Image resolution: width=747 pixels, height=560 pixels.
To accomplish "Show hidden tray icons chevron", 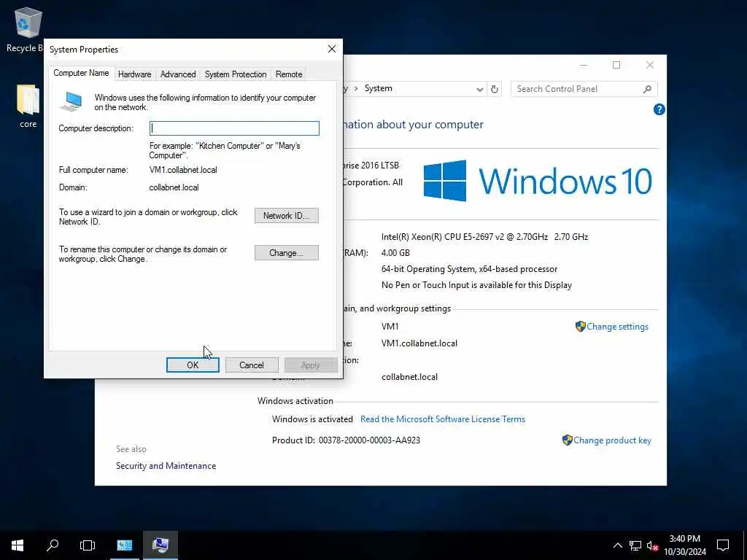I will coord(617,545).
